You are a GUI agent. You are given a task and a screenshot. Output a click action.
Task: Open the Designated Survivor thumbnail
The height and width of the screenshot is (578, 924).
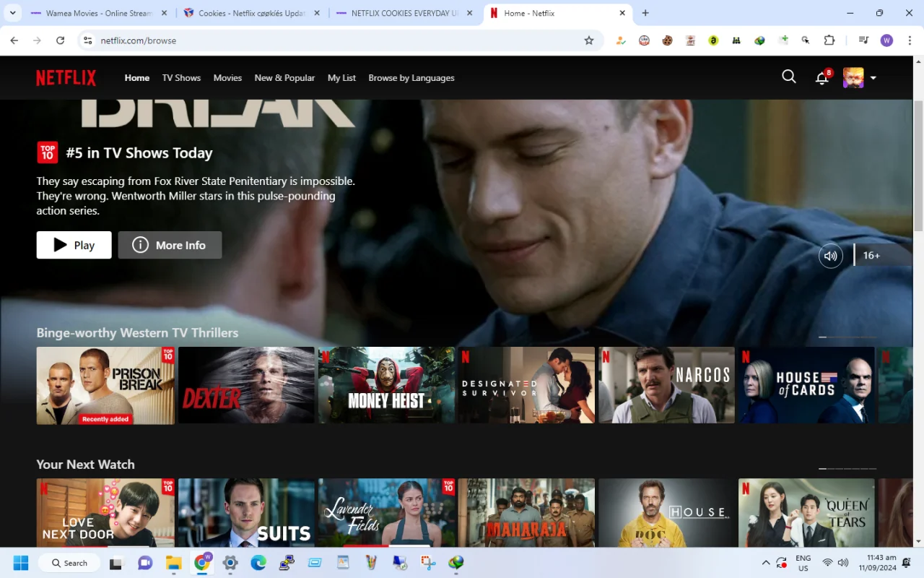point(526,385)
